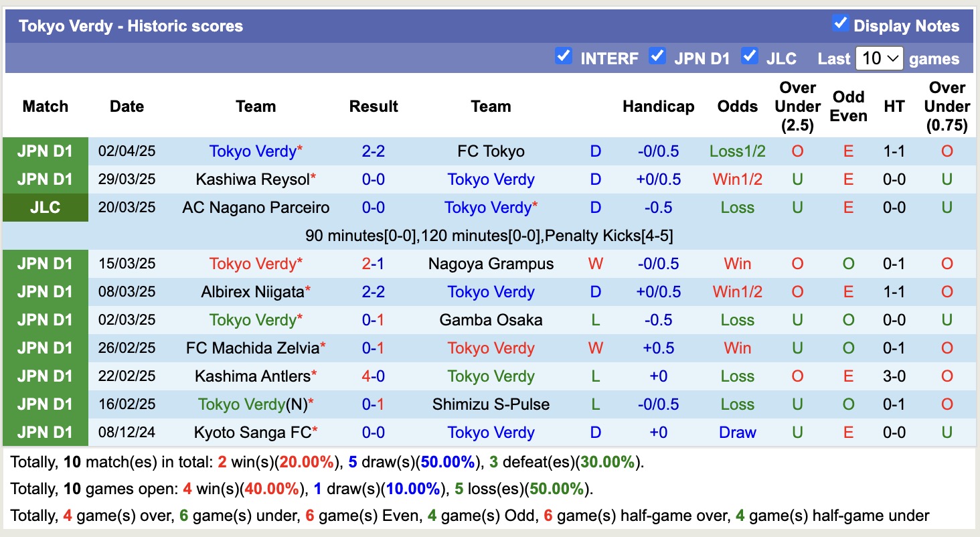Open the FC Machida Zelvia team link
The image size is (980, 537).
pos(253,348)
